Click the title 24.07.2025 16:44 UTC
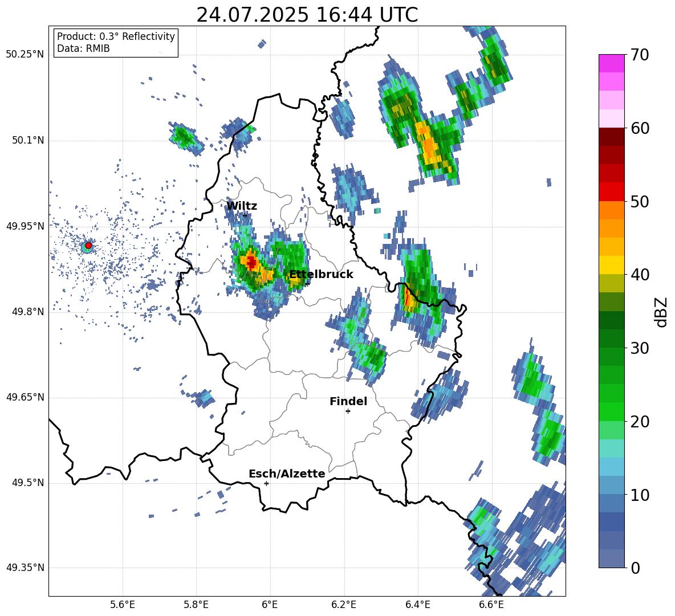This screenshot has width=675, height=616. pyautogui.click(x=307, y=15)
